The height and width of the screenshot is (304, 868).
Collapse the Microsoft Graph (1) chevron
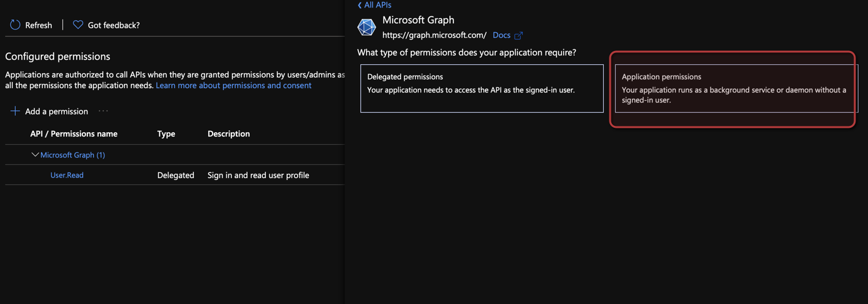(x=35, y=154)
